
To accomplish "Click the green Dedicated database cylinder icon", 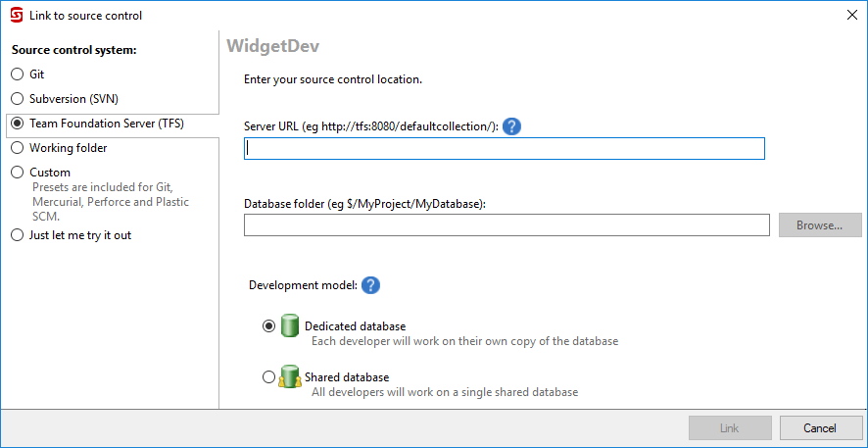I will pos(289,325).
